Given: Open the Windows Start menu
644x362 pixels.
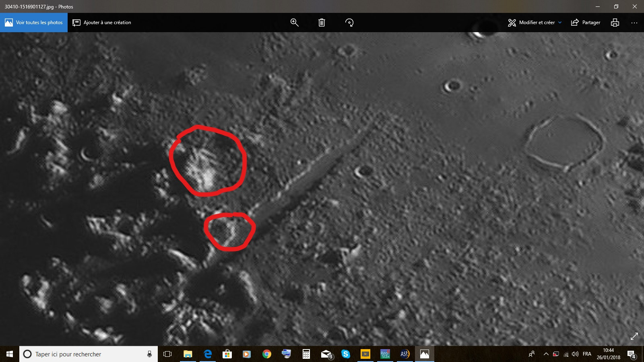Looking at the screenshot, I should pos(10,354).
